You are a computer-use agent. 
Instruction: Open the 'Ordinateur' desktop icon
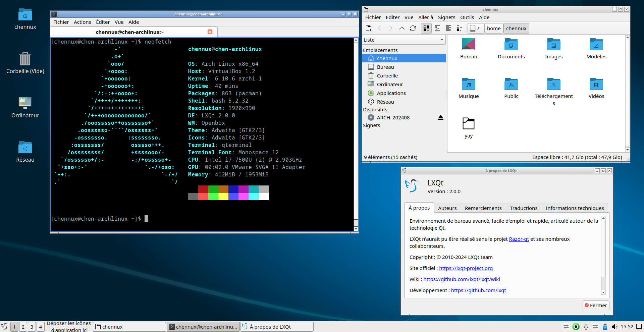[25, 107]
